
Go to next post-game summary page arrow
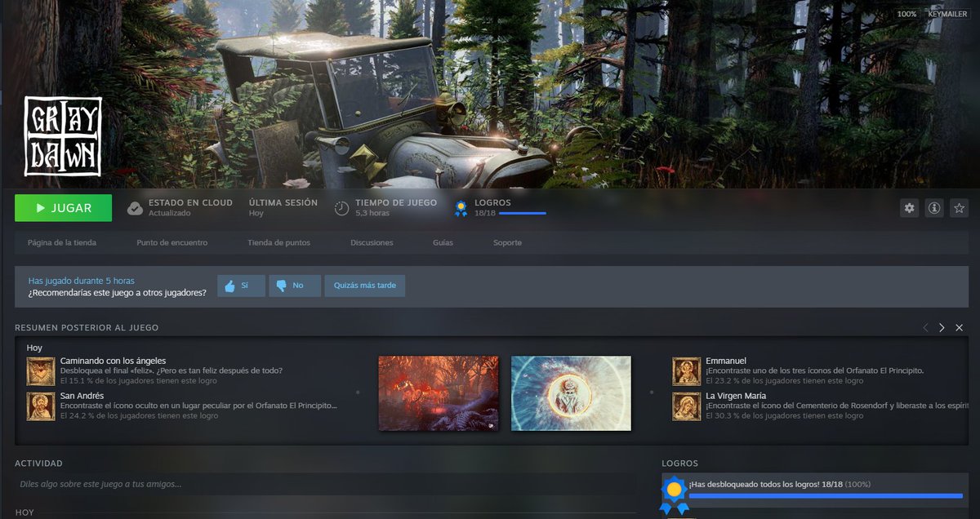click(942, 327)
